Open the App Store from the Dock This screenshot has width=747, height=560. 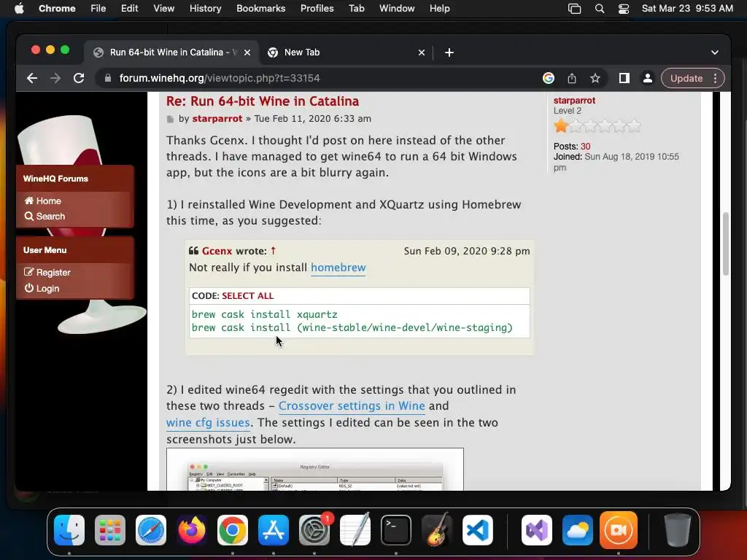pyautogui.click(x=274, y=530)
